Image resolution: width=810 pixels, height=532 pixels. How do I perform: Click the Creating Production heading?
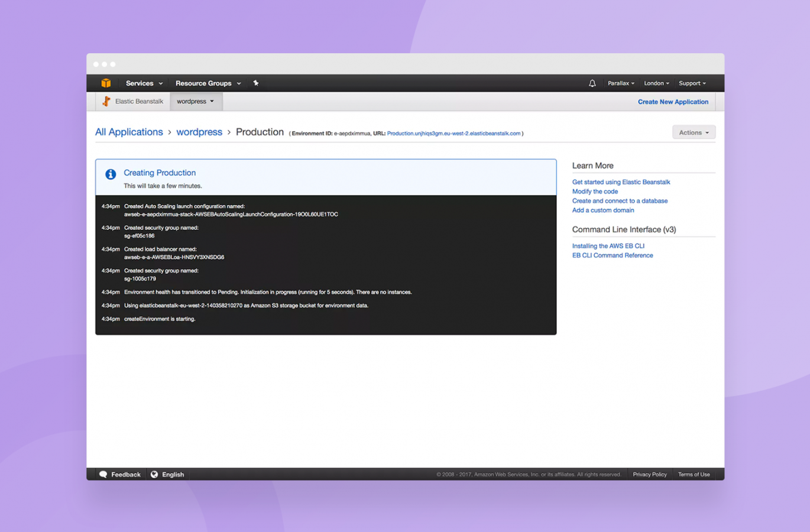160,173
